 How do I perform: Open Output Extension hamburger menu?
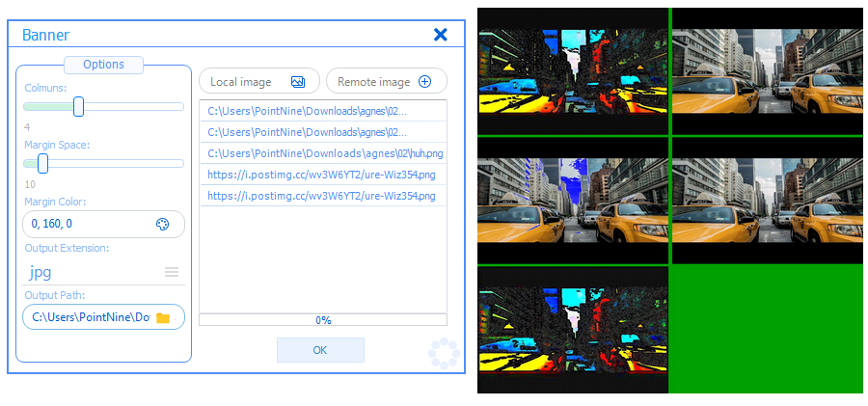pyautogui.click(x=172, y=272)
